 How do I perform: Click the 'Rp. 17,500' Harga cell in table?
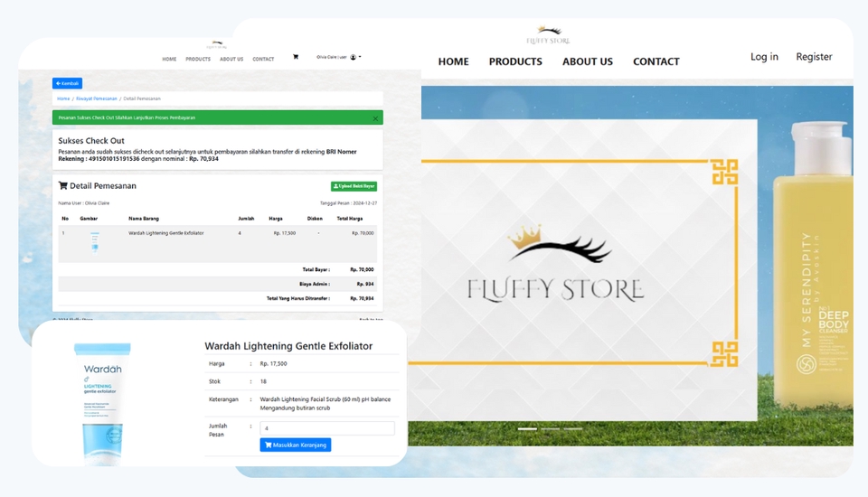click(285, 233)
